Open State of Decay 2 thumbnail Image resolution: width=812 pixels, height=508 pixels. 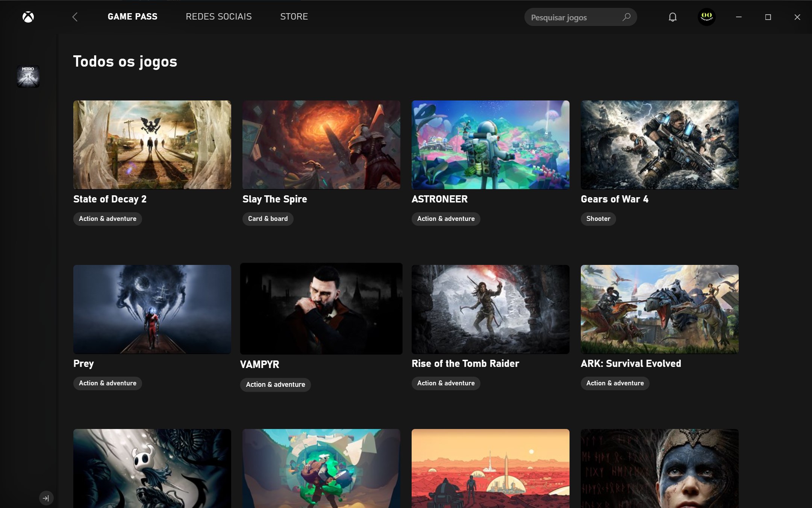click(x=152, y=144)
